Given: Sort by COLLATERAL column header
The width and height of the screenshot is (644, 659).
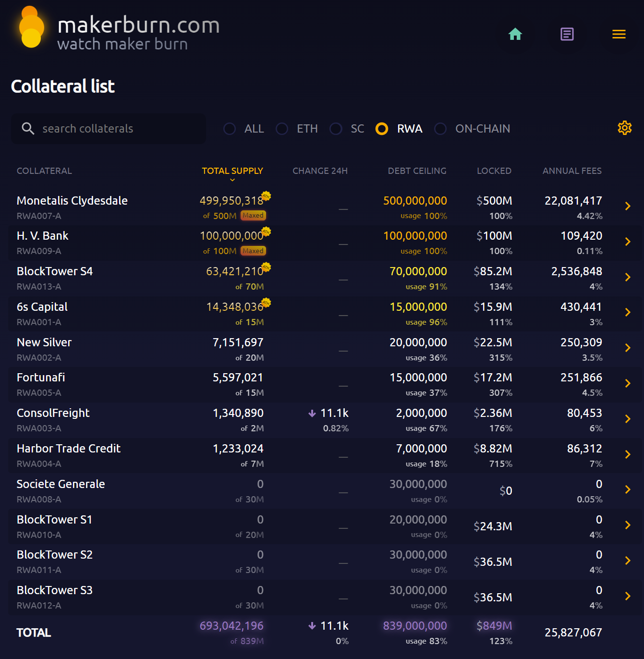Looking at the screenshot, I should click(44, 171).
